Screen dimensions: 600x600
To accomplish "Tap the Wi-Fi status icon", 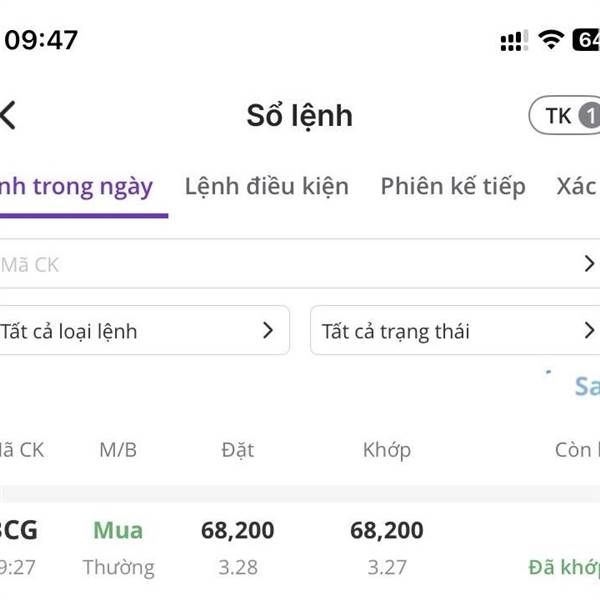I will 550,40.
